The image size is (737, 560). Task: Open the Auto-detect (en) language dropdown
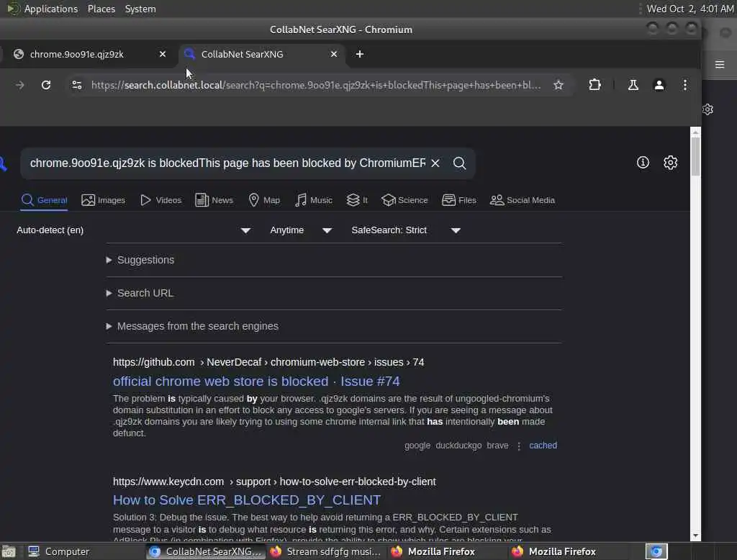coord(133,230)
